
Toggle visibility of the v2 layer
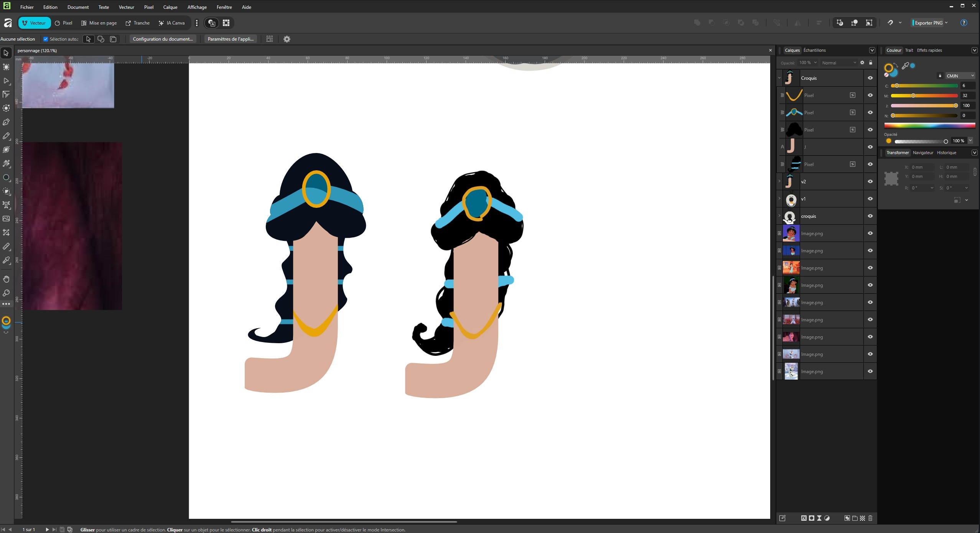pos(870,181)
